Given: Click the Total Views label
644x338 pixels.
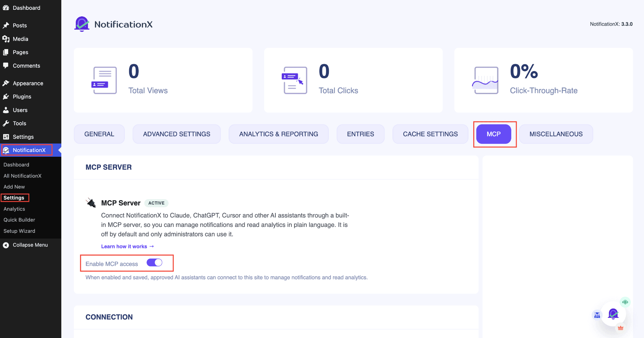Looking at the screenshot, I should coord(148,91).
